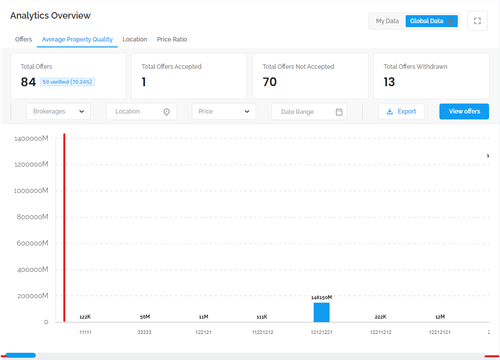The image size is (500, 360).
Task: Click the View offers button
Action: [x=464, y=111]
